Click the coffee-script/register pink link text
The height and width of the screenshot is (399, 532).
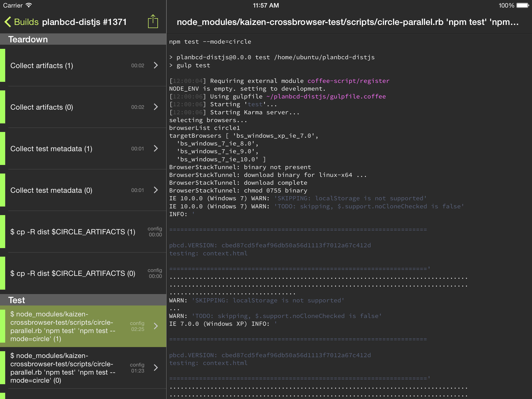(x=348, y=81)
